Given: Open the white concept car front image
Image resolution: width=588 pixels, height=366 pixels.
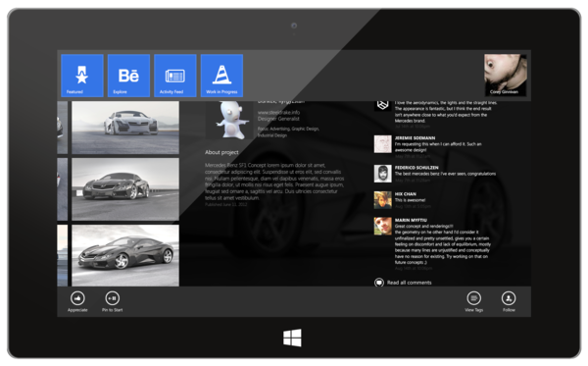Looking at the screenshot, I should [125, 128].
